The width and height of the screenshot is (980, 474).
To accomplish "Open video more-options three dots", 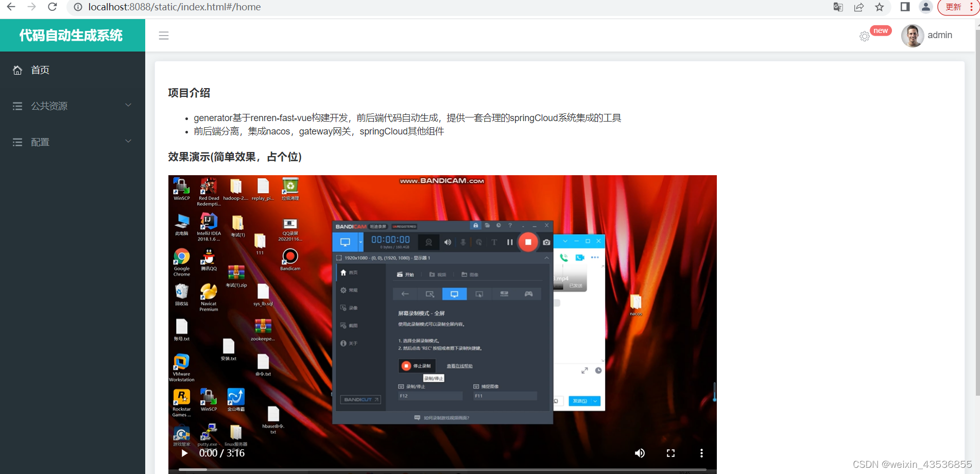I will tap(701, 453).
